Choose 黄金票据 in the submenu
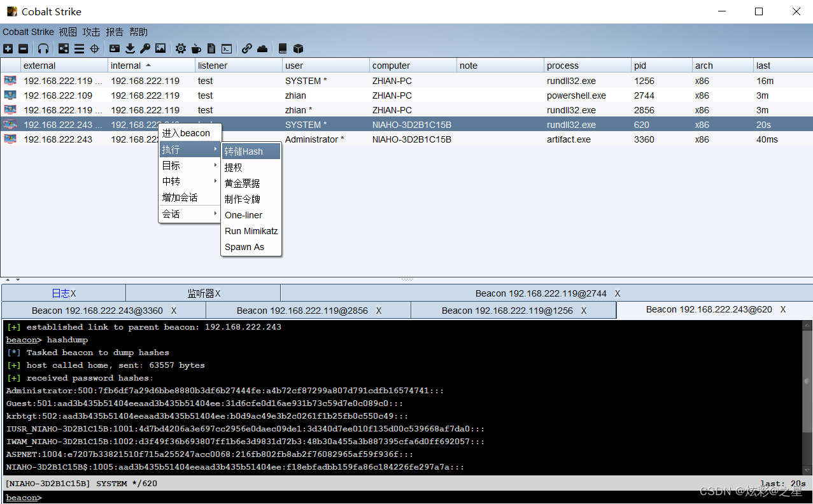This screenshot has width=813, height=504. [x=251, y=183]
